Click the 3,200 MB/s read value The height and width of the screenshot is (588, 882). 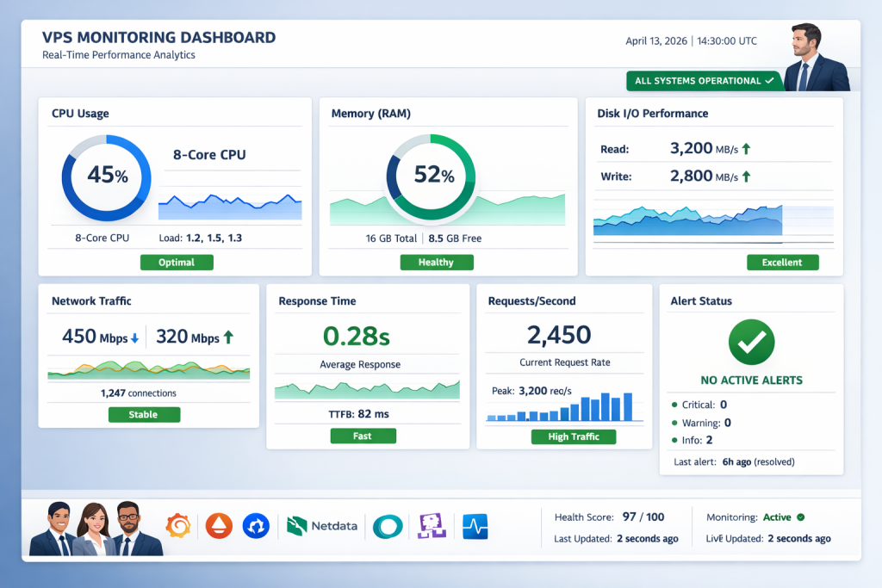tap(704, 148)
